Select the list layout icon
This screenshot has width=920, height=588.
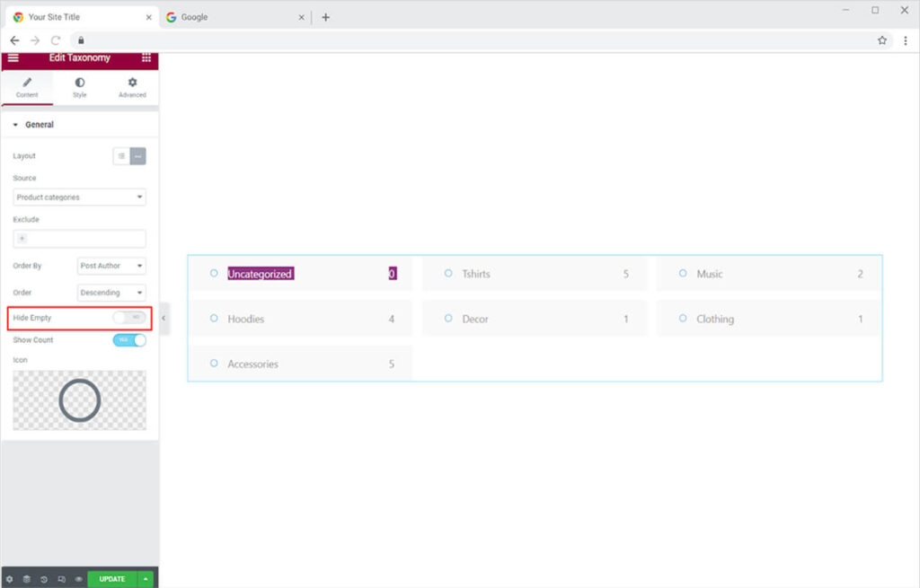[x=121, y=156]
